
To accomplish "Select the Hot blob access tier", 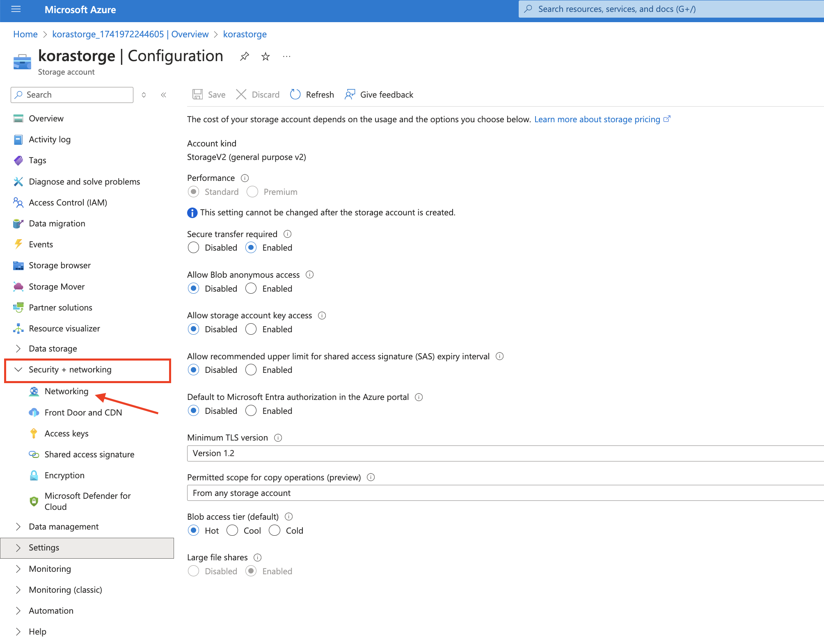I will point(193,530).
